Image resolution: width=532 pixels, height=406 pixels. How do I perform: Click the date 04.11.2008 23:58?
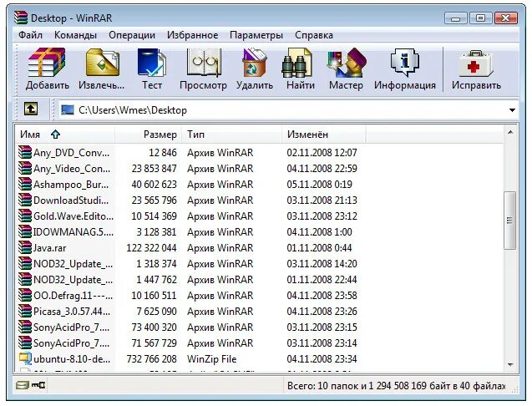coord(322,296)
